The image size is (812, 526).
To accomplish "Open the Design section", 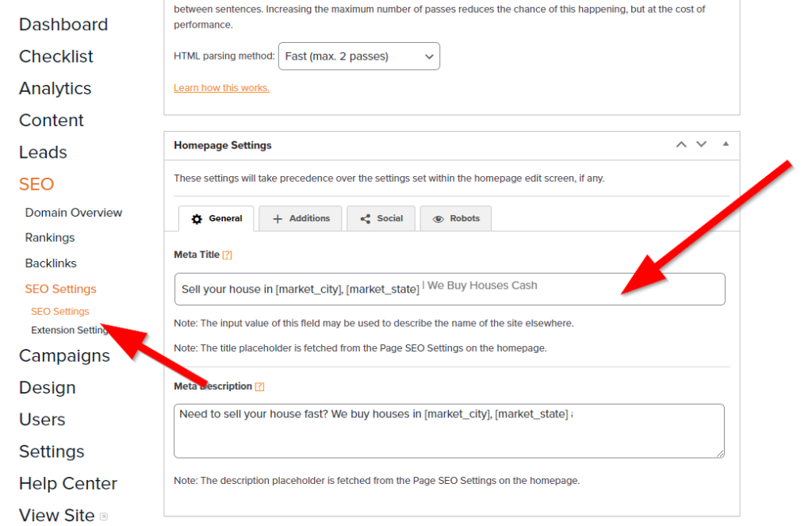I will (x=47, y=388).
